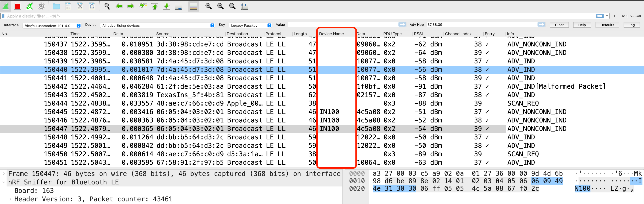Restart the current capture

30,6
